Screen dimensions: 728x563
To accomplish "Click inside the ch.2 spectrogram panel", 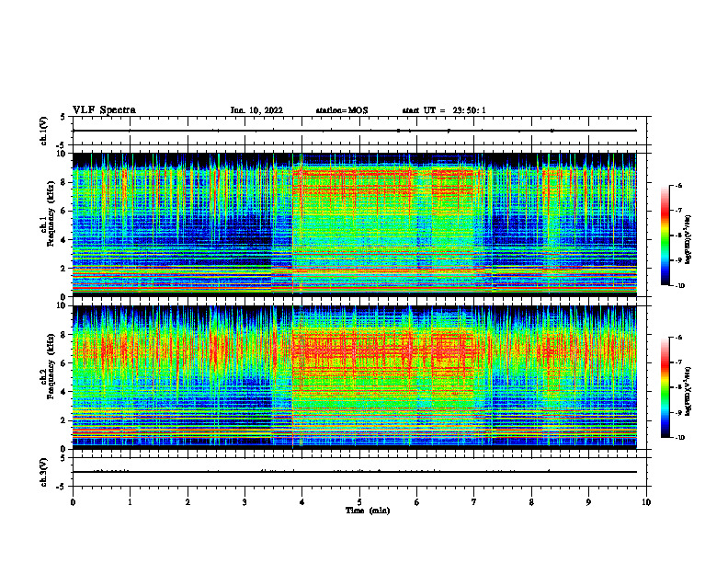I will 354,377.
